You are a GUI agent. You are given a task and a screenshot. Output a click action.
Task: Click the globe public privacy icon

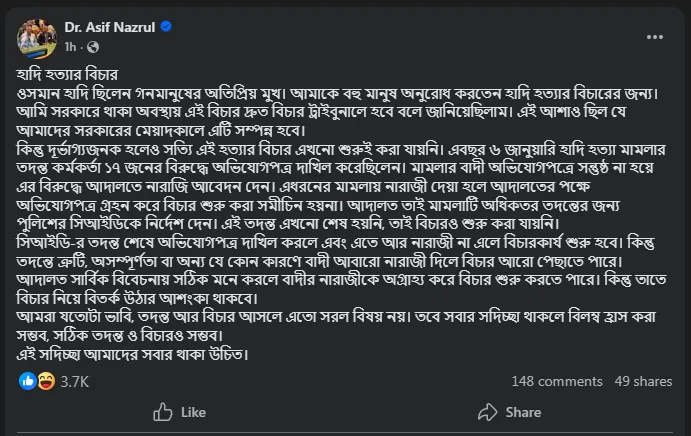[85, 47]
